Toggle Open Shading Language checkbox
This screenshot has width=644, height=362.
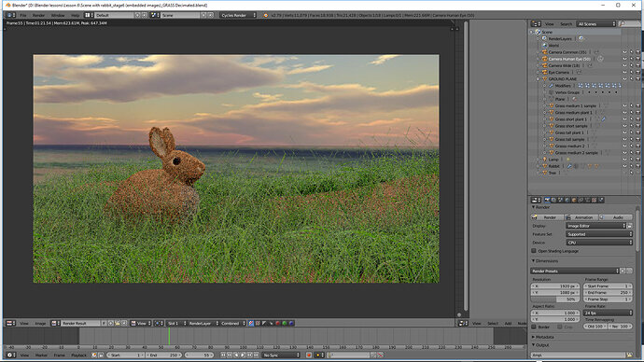click(x=534, y=251)
